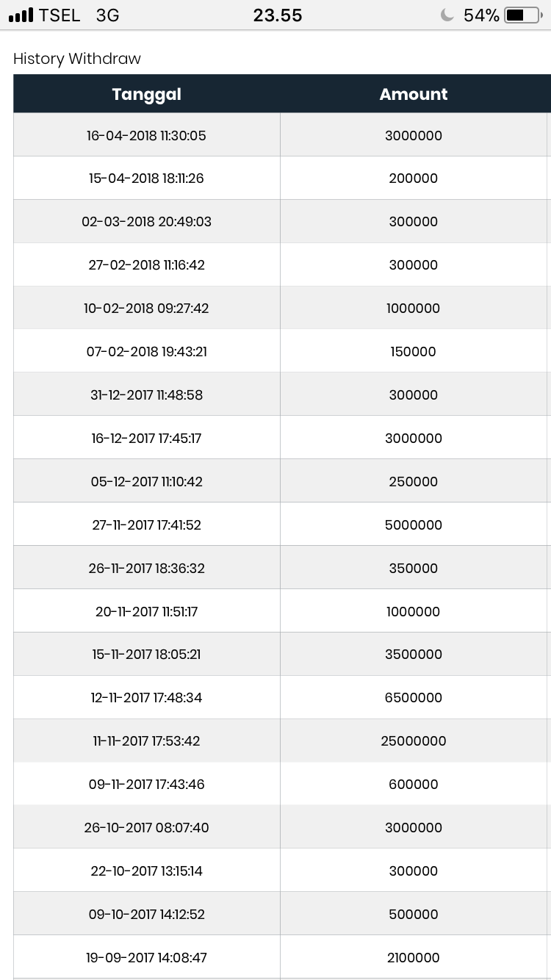Click the 150000 amount cell

click(414, 352)
